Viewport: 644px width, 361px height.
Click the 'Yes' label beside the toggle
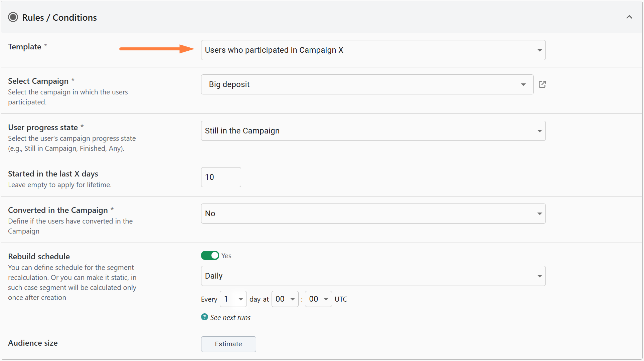(226, 256)
